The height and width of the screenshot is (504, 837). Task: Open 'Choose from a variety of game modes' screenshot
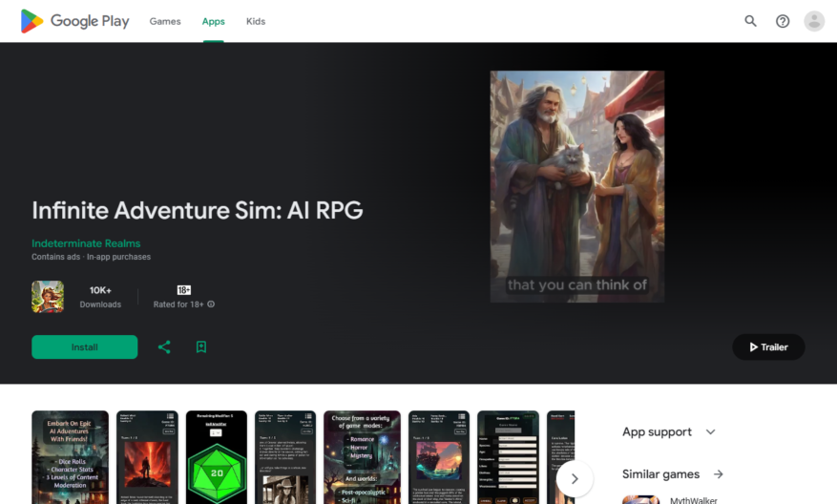[x=362, y=457]
